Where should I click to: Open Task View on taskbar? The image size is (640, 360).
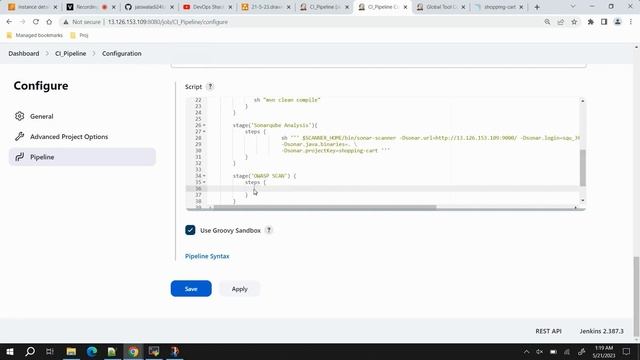pyautogui.click(x=50, y=351)
